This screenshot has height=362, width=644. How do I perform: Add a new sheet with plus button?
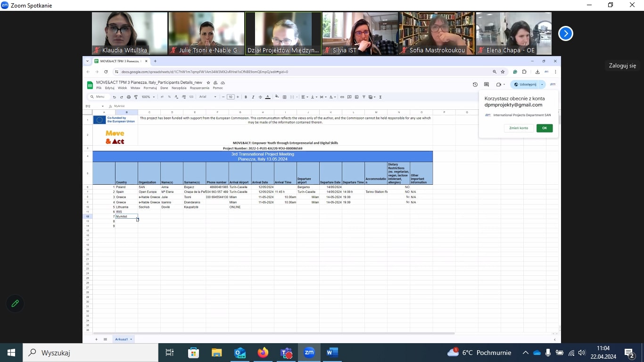pos(97,339)
